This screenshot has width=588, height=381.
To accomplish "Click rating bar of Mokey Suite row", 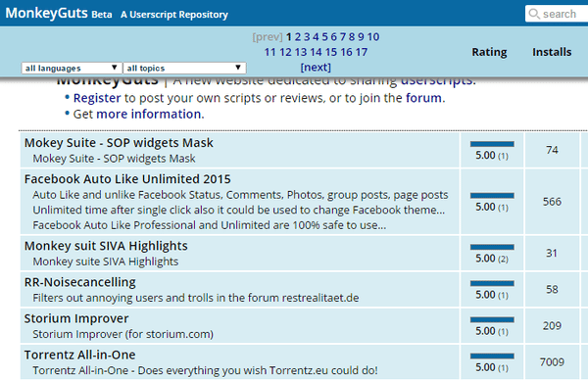I will pos(492,144).
